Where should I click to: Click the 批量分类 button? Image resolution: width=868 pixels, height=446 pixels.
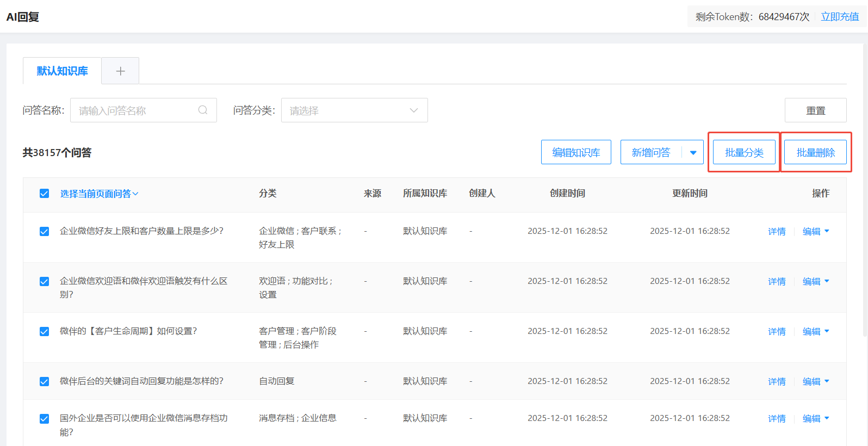[744, 153]
